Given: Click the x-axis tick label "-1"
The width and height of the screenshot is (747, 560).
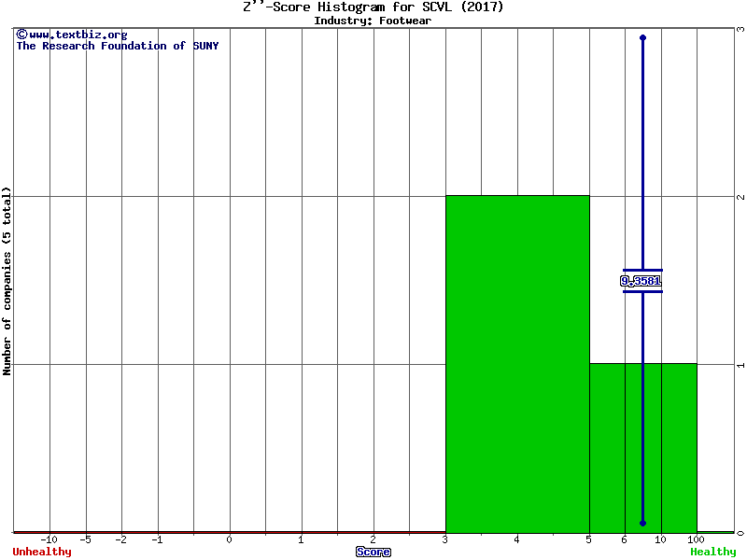Looking at the screenshot, I should [157, 539].
